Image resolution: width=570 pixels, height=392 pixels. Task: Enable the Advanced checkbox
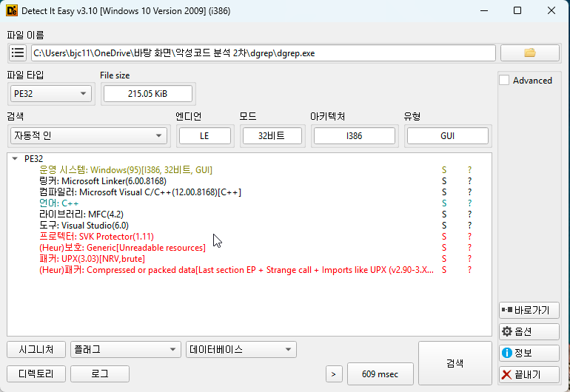tap(505, 81)
